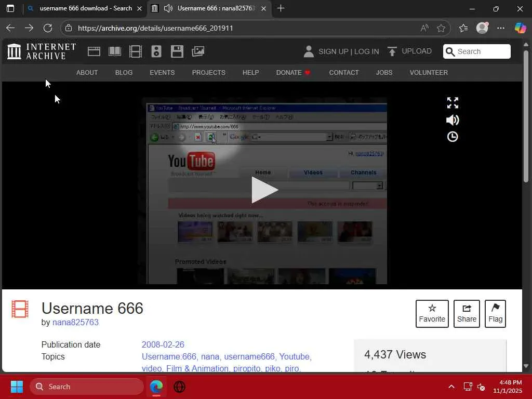Click the browser address bar URL
This screenshot has width=532, height=399.
click(155, 28)
